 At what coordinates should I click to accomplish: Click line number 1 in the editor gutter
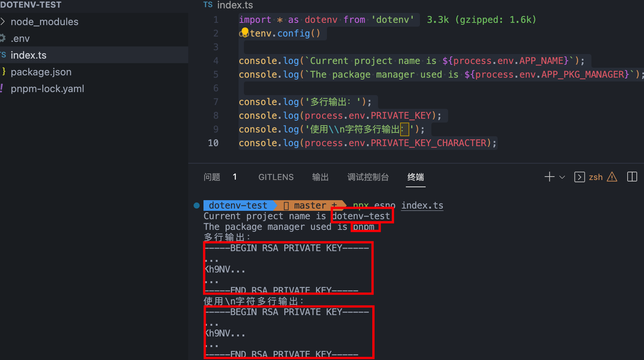click(216, 20)
